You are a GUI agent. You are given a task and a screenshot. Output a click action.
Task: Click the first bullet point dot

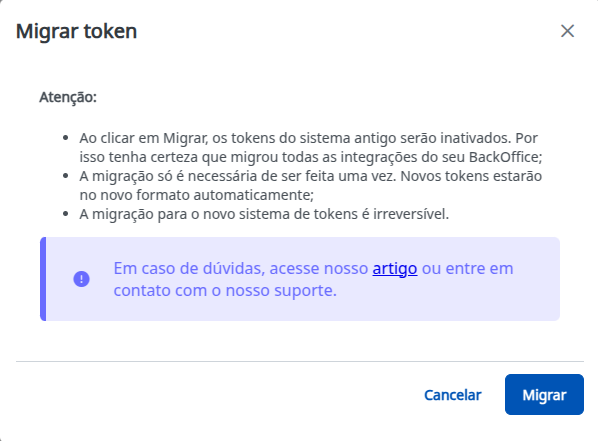(x=66, y=138)
